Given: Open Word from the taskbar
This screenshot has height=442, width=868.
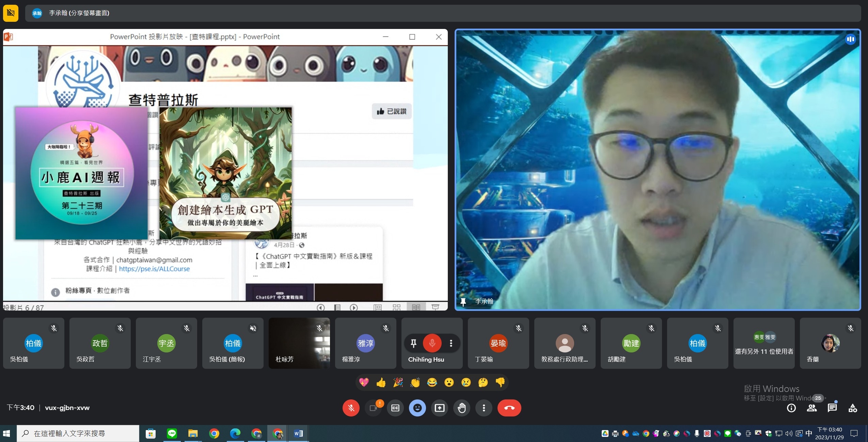Looking at the screenshot, I should point(299,433).
